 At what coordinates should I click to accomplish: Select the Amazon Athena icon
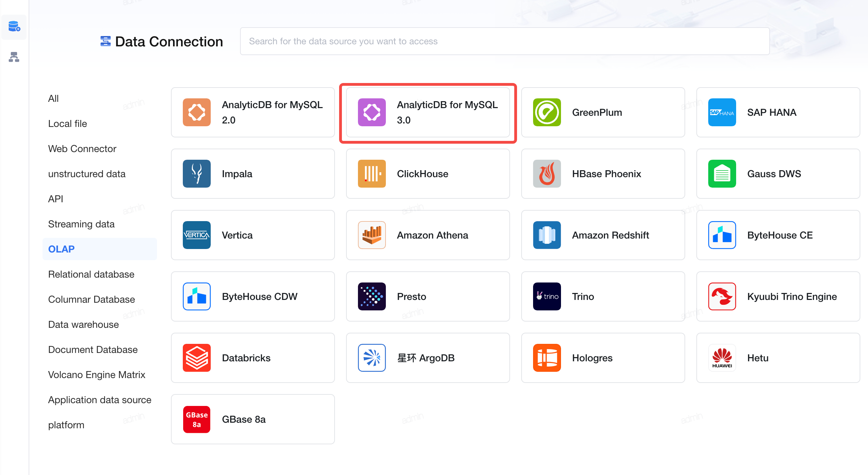point(372,235)
